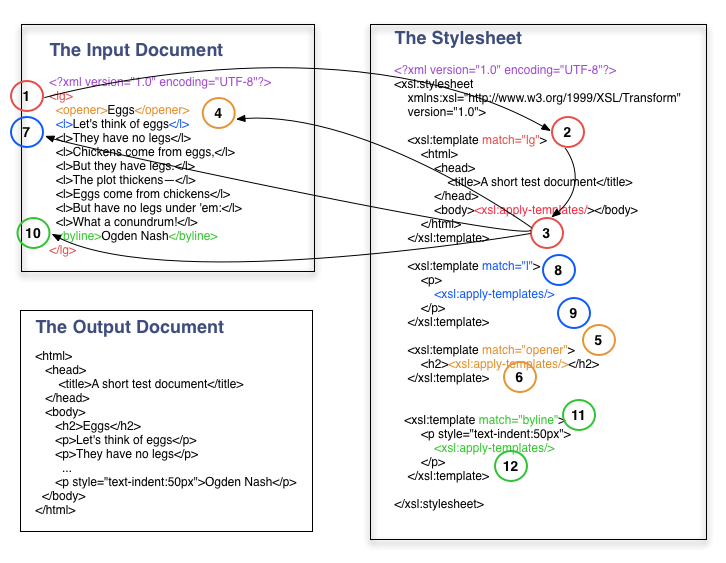Click the green '<xsl:apply-templates/>' line
The image size is (726, 563).
click(494, 448)
